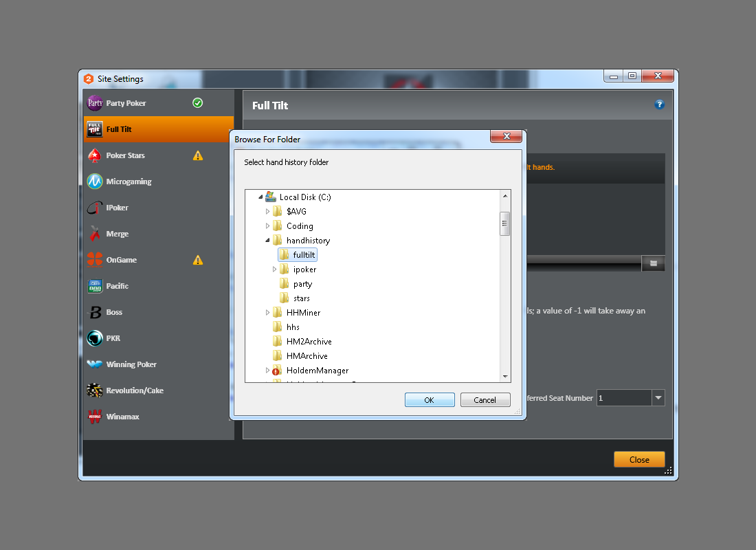Switch to Winning Poker site settings
756x550 pixels.
point(131,364)
